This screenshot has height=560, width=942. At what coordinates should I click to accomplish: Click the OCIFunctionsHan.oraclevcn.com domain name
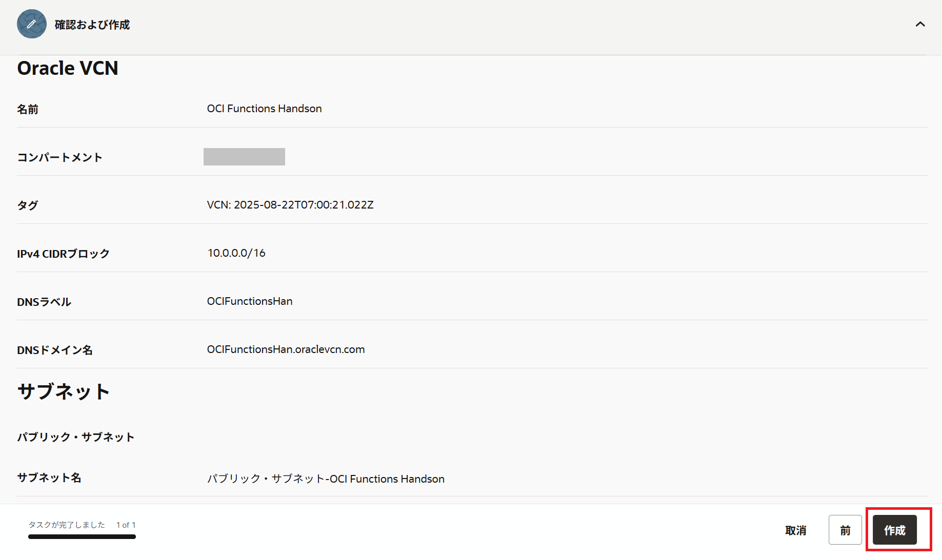tap(286, 349)
